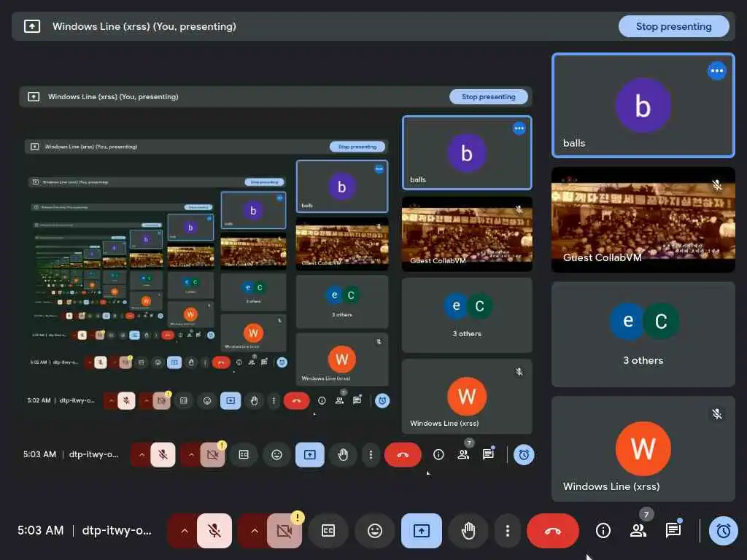
Task: Click the activities clock in the 5:02 AM bar beside 'dtp-itwy-o...'
Action: tap(382, 401)
